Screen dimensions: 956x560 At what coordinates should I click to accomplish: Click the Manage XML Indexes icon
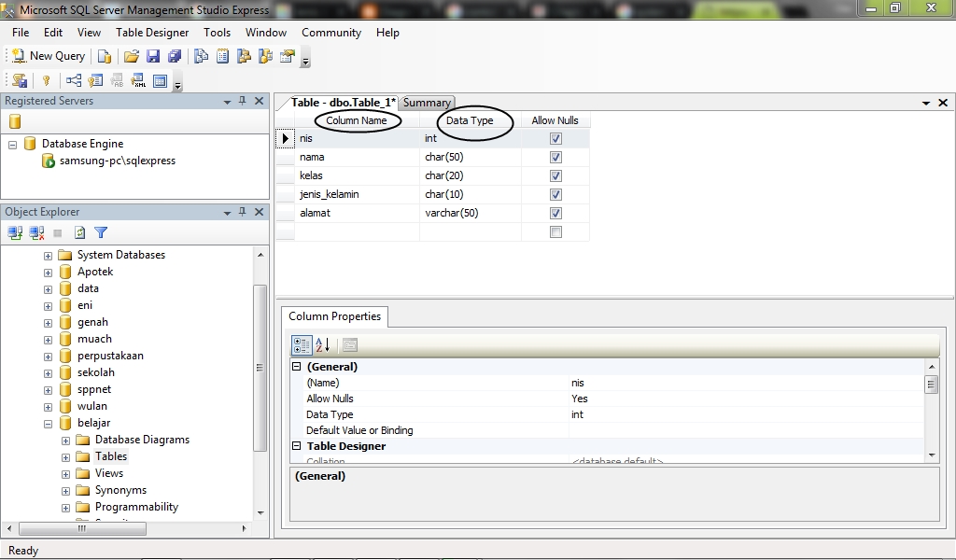[139, 80]
